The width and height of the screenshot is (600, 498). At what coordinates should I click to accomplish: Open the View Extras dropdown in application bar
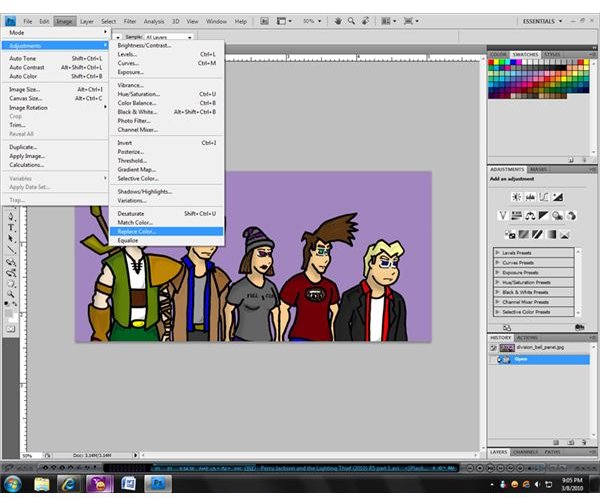click(284, 21)
